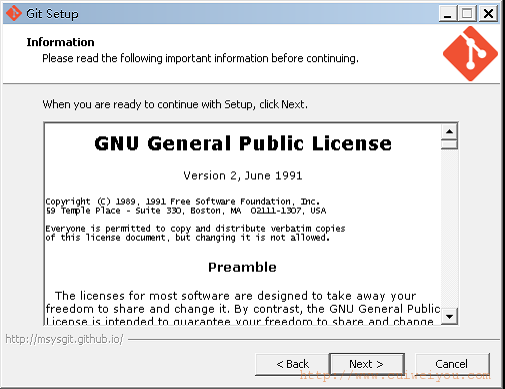The height and width of the screenshot is (389, 505).
Task: Click the 'GNU General Public License' heading
Action: [x=243, y=143]
